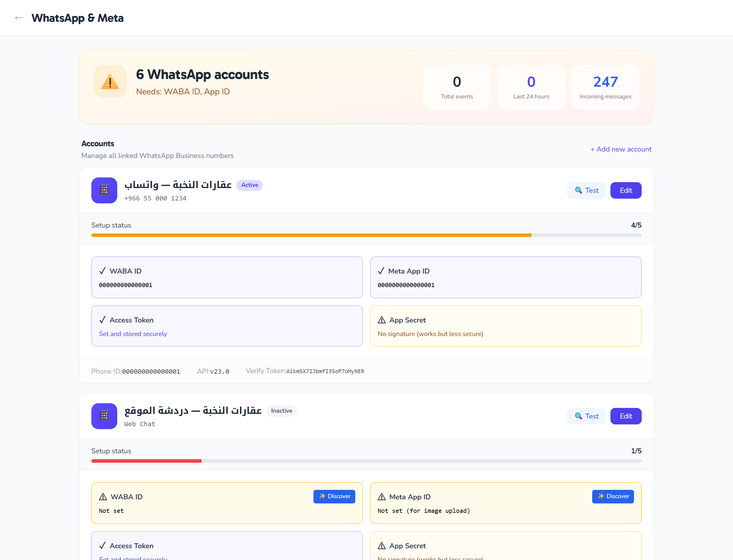This screenshot has height=560, width=733.
Task: Click the 'Manage all linked WhatsApp Business numbers' description
Action: (158, 156)
